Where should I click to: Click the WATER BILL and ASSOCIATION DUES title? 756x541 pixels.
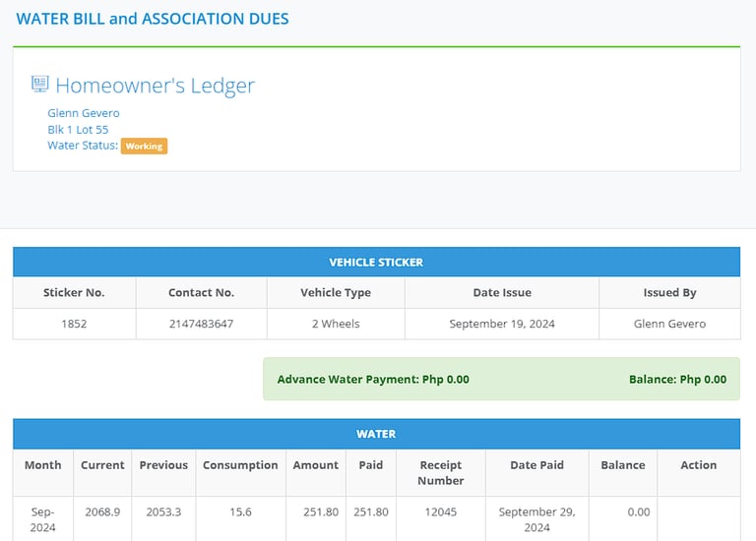[x=153, y=19]
